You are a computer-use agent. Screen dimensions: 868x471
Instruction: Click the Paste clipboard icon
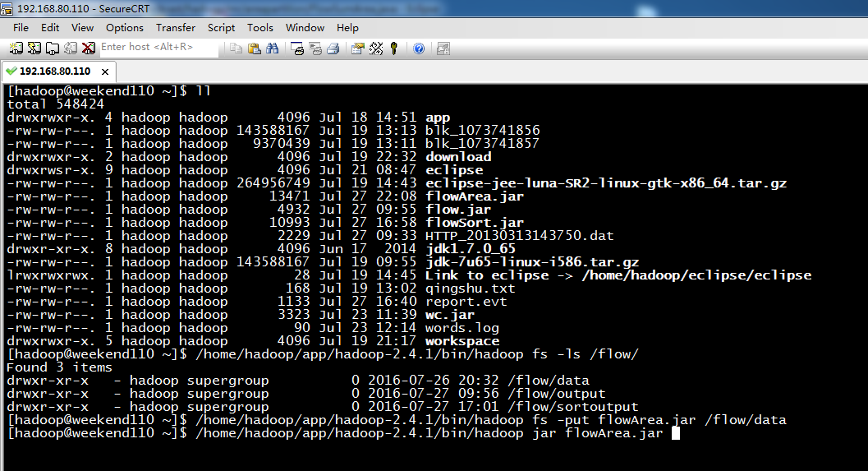click(x=254, y=48)
